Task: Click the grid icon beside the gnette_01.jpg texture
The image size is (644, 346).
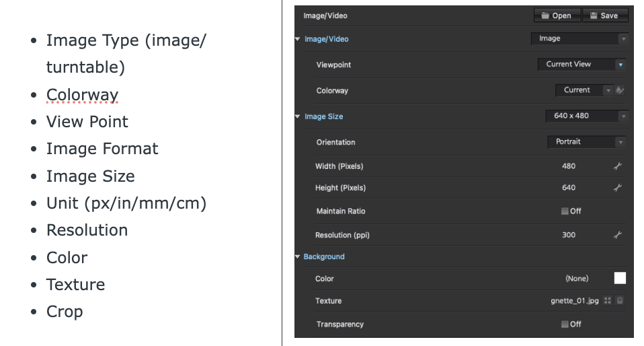Action: coord(608,301)
